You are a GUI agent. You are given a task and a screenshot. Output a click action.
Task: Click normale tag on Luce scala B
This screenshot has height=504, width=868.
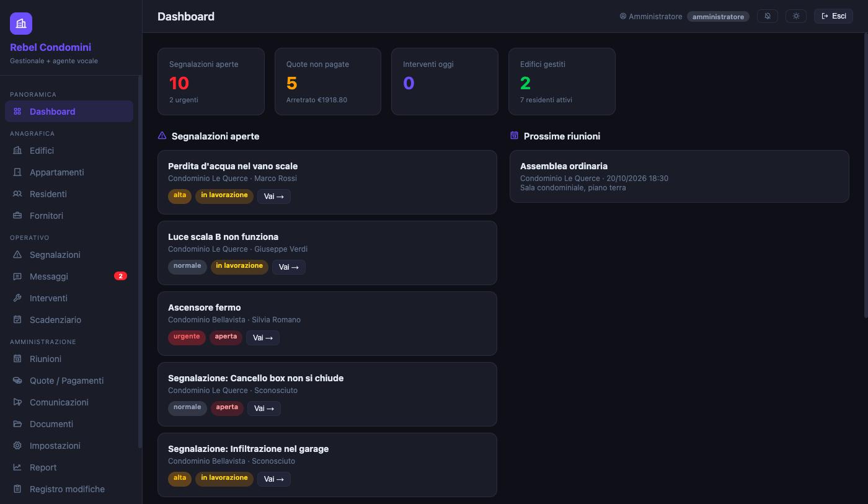187,267
